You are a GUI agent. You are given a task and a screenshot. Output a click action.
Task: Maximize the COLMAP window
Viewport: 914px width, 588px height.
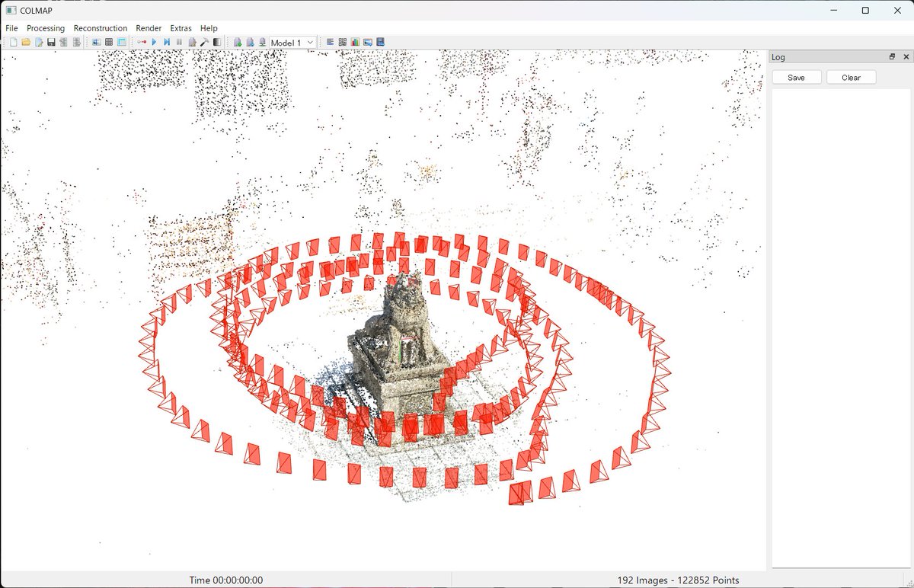click(865, 10)
